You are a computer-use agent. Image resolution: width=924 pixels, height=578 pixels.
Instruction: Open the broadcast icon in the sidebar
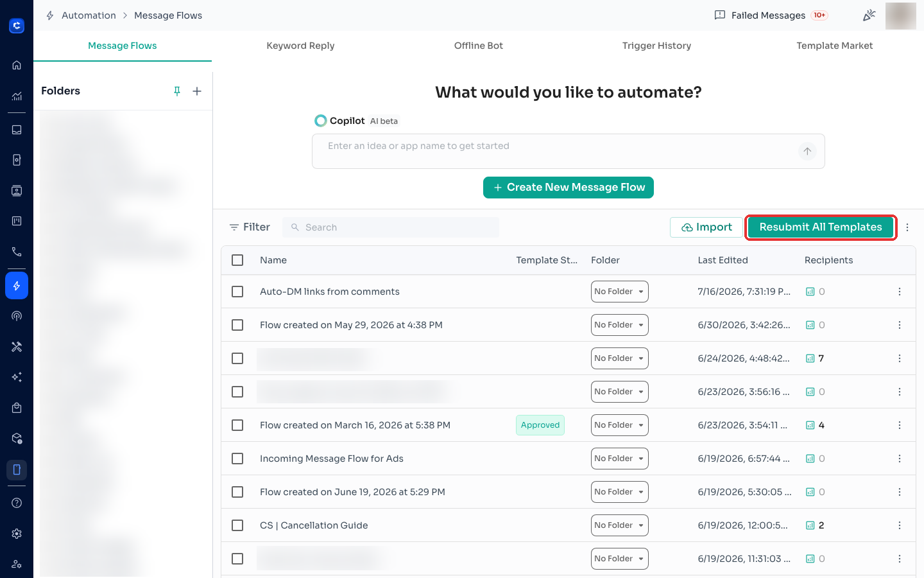17,316
